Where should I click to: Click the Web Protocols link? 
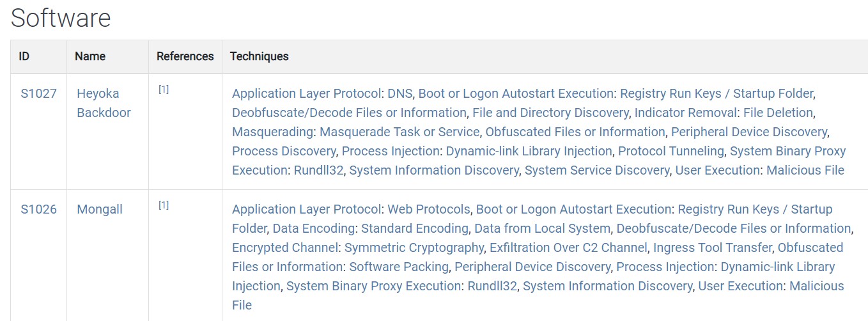pyautogui.click(x=429, y=209)
